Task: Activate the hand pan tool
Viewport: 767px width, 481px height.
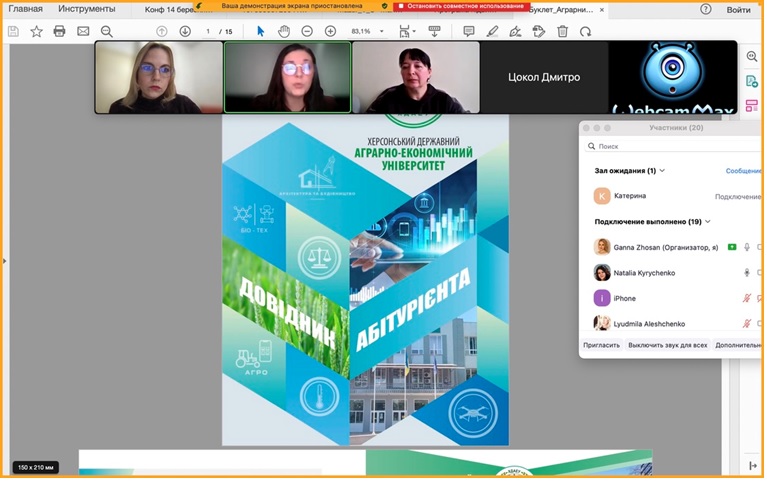Action: (284, 31)
